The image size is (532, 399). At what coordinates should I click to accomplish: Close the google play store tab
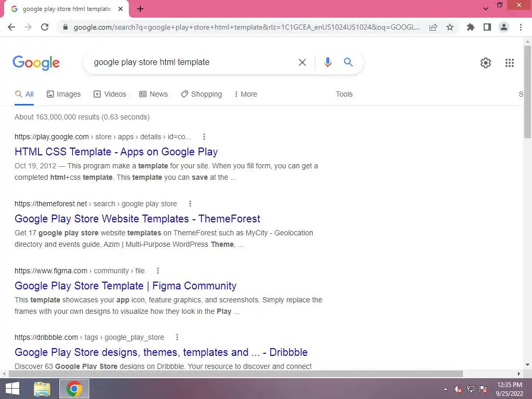121,9
